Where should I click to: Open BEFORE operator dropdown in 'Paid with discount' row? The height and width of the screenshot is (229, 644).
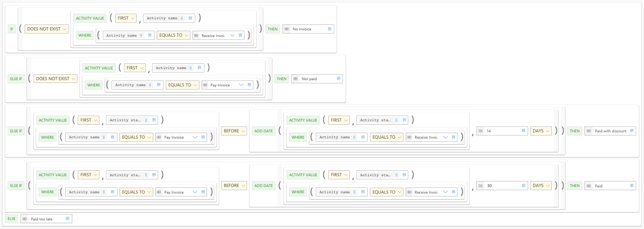[x=234, y=131]
